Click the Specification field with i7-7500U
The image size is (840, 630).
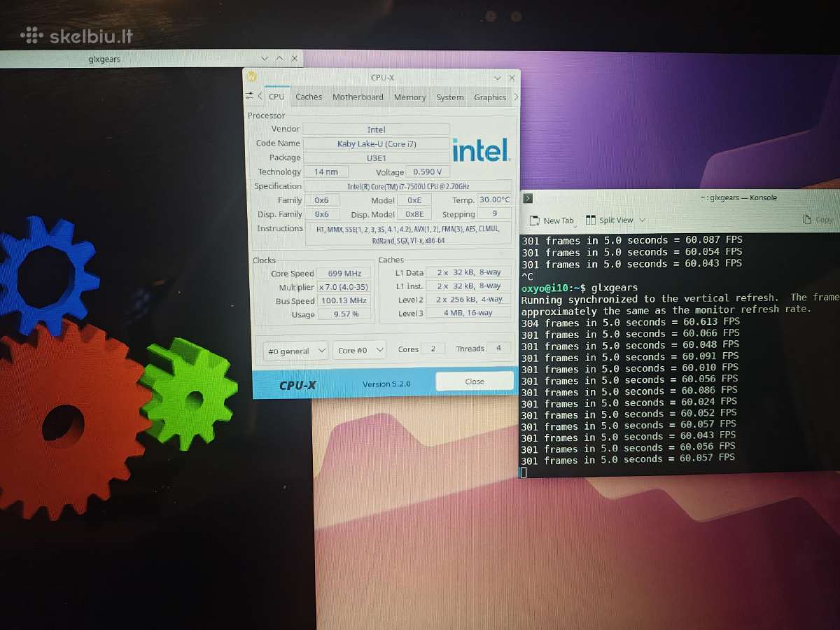coord(409,185)
